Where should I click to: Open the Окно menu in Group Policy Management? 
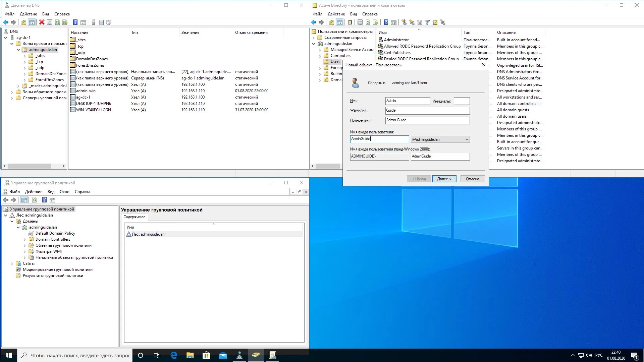[x=64, y=192]
